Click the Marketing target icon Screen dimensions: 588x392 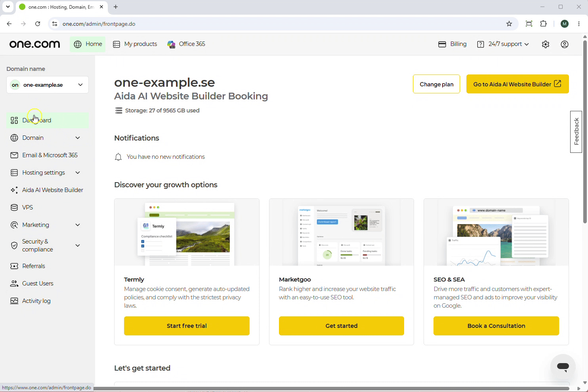14,225
